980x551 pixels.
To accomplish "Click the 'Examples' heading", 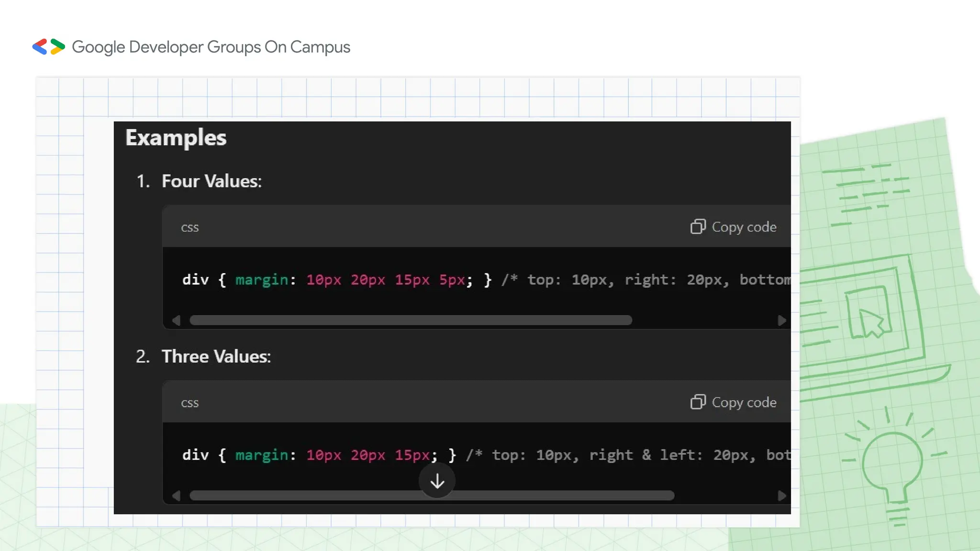I will coord(176,138).
